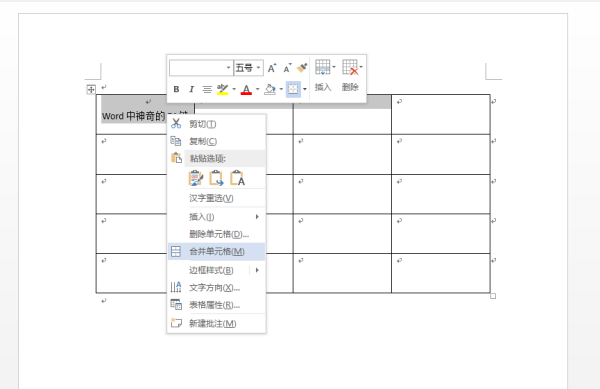The height and width of the screenshot is (389, 600).
Task: Toggle Bold formatting
Action: [x=176, y=89]
